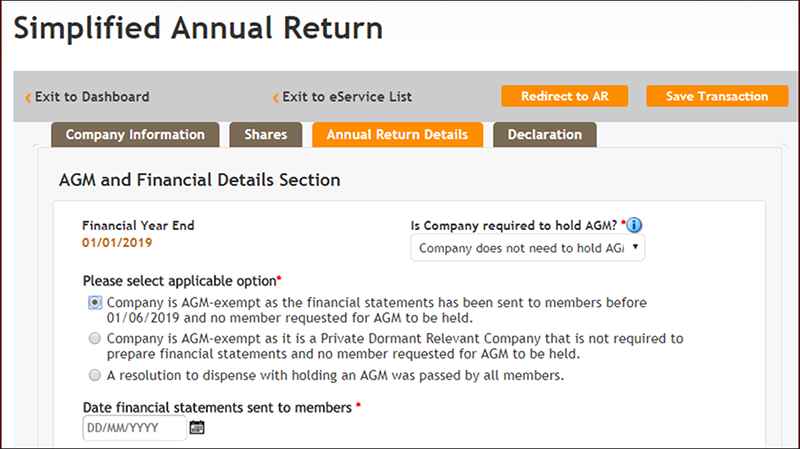Image resolution: width=800 pixels, height=449 pixels.
Task: Click Exit to eService List link
Action: click(x=347, y=97)
